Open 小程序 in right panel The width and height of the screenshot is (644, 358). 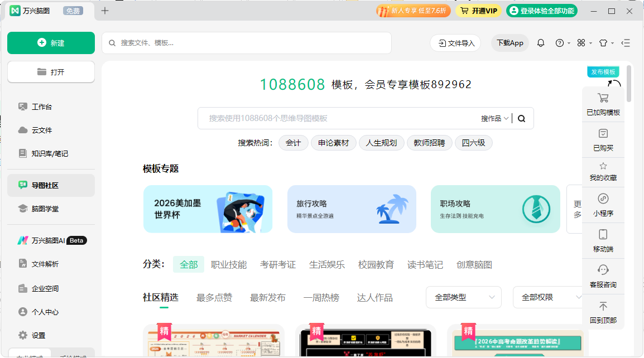[x=603, y=205]
